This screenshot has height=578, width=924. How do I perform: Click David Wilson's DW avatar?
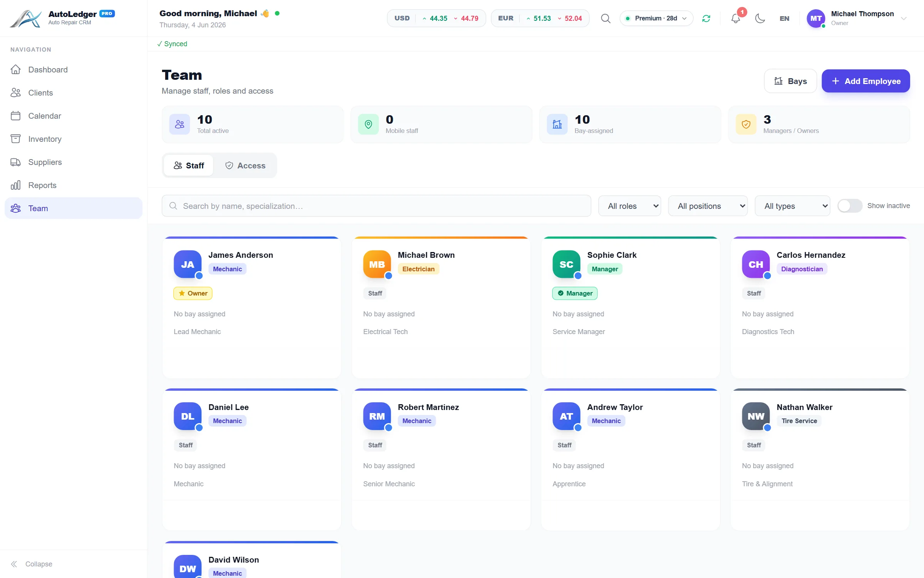pos(187,567)
